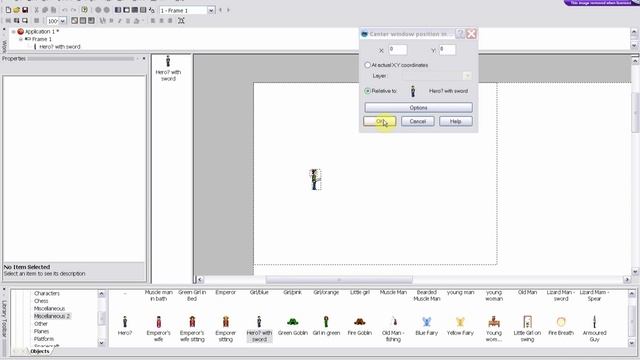Click the Options button in dialog
Screen dimensions: 640x360
tap(418, 108)
